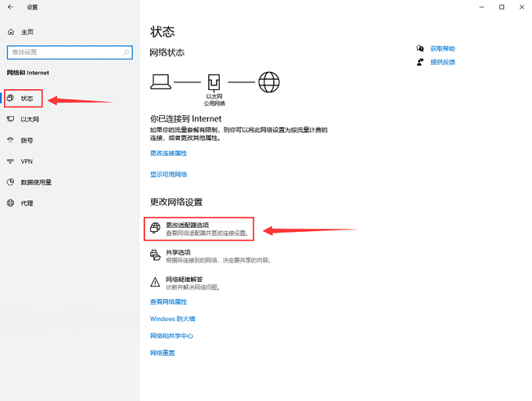Click the 更改适配器选项 adapter icon

pyautogui.click(x=156, y=228)
